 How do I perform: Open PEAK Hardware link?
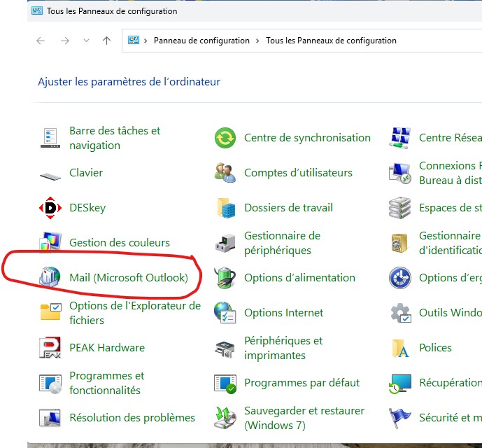tap(107, 348)
